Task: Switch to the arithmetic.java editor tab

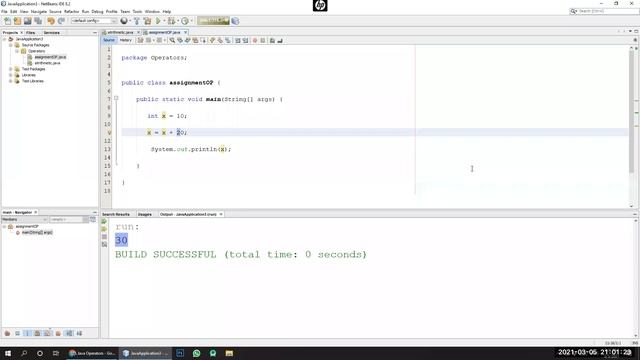Action: (121, 32)
